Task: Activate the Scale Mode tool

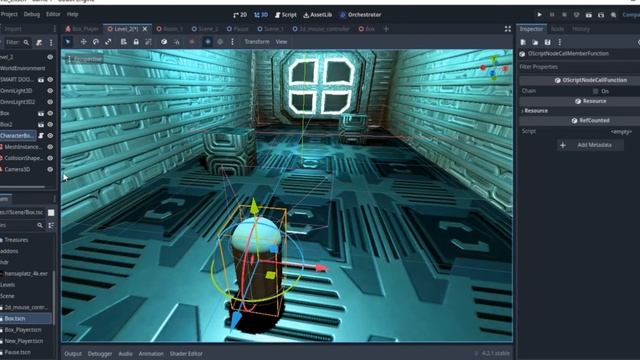Action: pyautogui.click(x=108, y=42)
